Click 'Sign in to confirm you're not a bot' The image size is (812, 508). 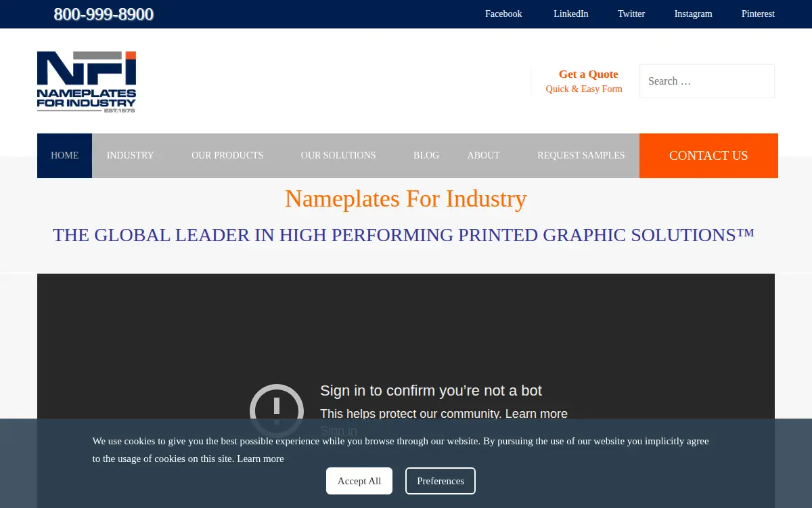pos(431,391)
